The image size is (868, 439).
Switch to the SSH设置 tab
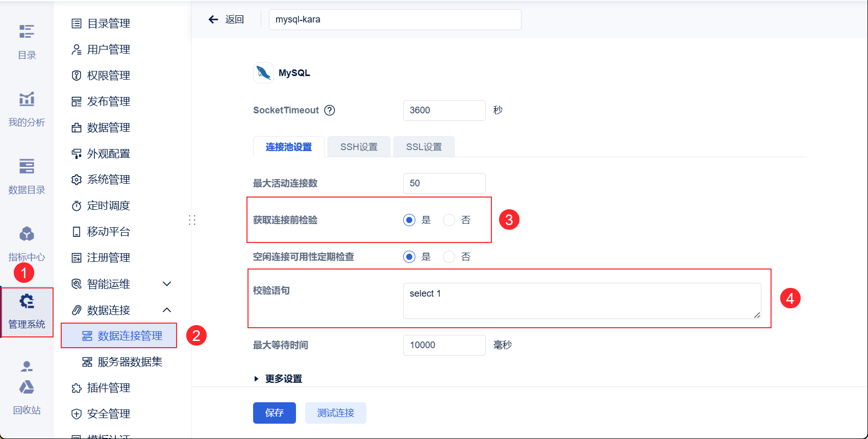[x=359, y=147]
